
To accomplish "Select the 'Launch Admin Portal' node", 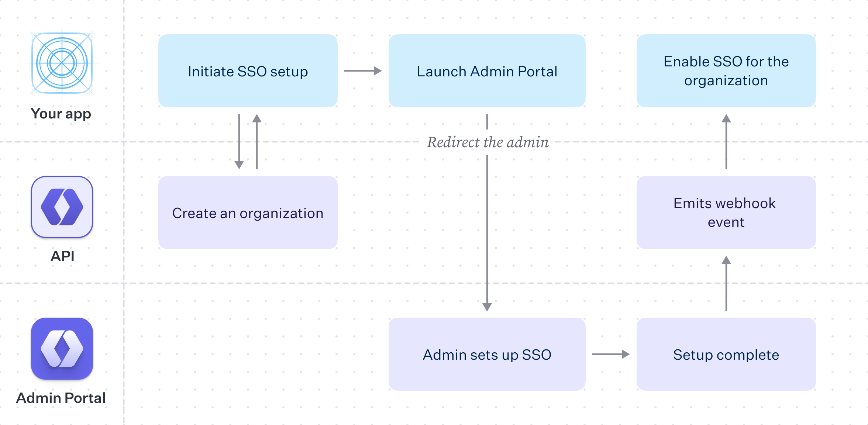I will pyautogui.click(x=486, y=71).
